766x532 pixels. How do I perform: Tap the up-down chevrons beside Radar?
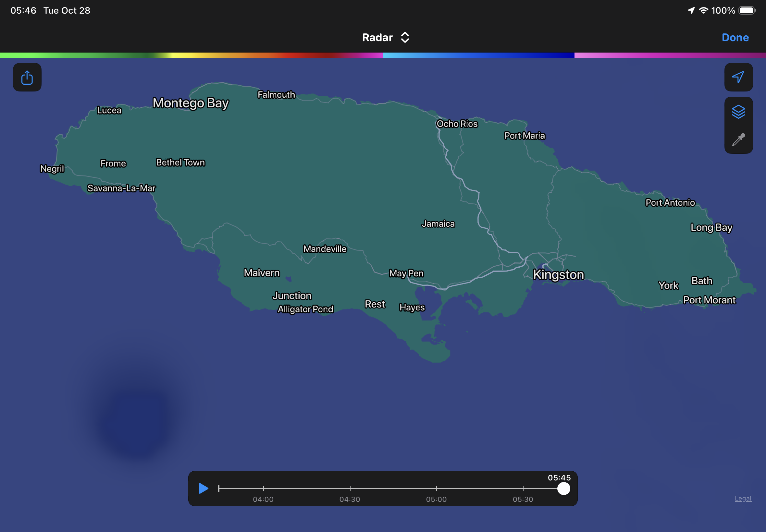coord(405,37)
